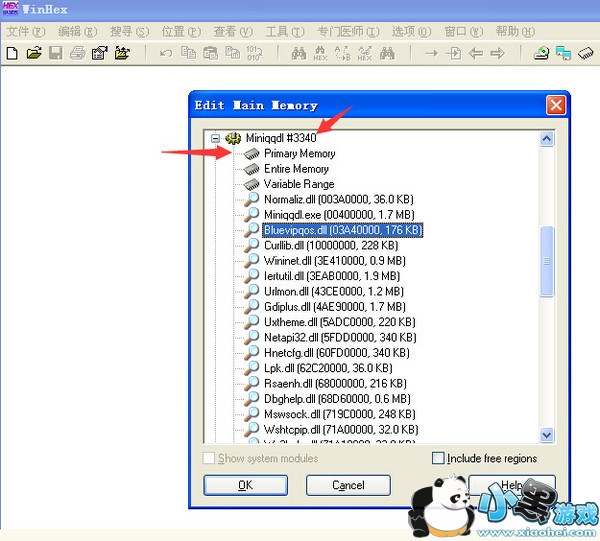
Task: Click the Forward right-arrow toolbar icon
Action: point(497,54)
